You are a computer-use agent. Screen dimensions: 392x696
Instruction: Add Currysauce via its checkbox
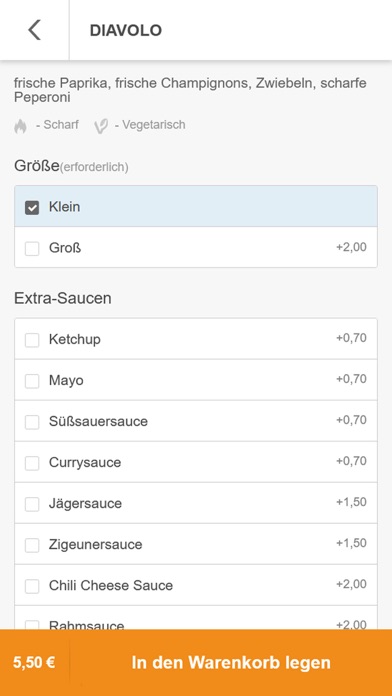(32, 463)
